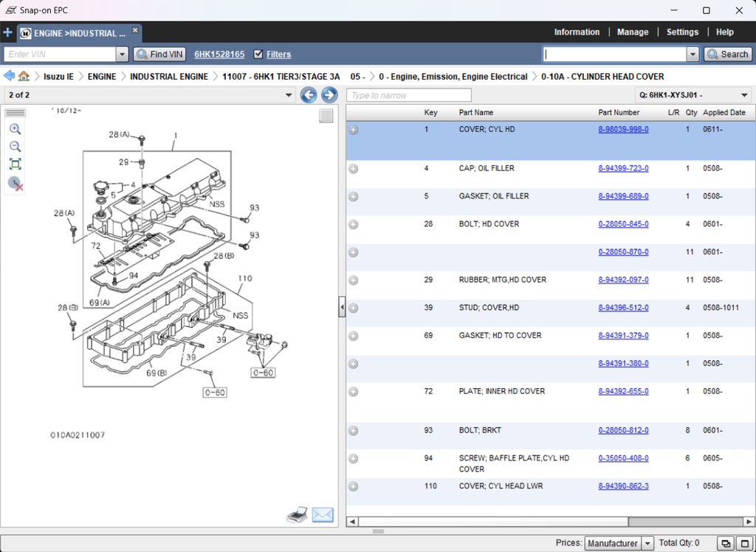Expand the VIN history dropdown
The image size is (756, 552).
click(122, 55)
